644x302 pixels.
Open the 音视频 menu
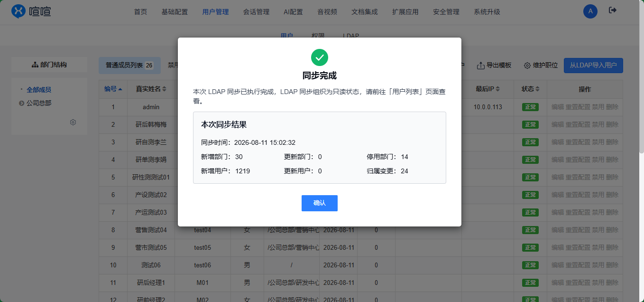pyautogui.click(x=327, y=12)
